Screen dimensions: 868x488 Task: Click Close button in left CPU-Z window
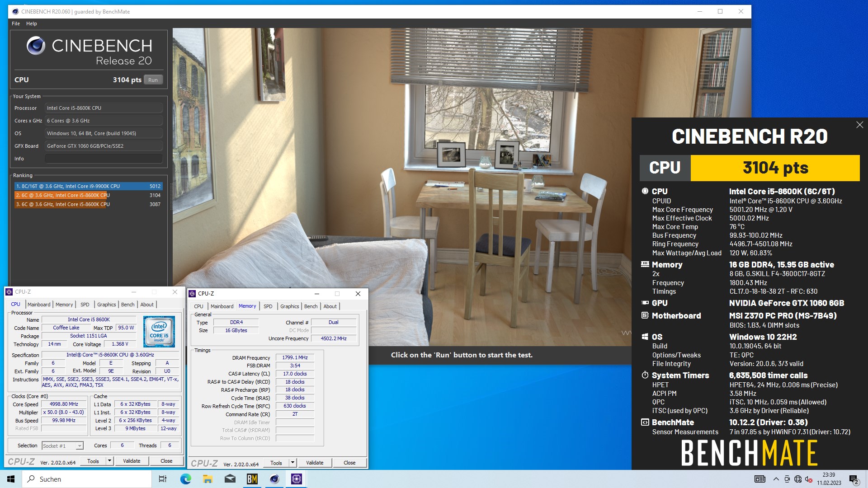(166, 461)
